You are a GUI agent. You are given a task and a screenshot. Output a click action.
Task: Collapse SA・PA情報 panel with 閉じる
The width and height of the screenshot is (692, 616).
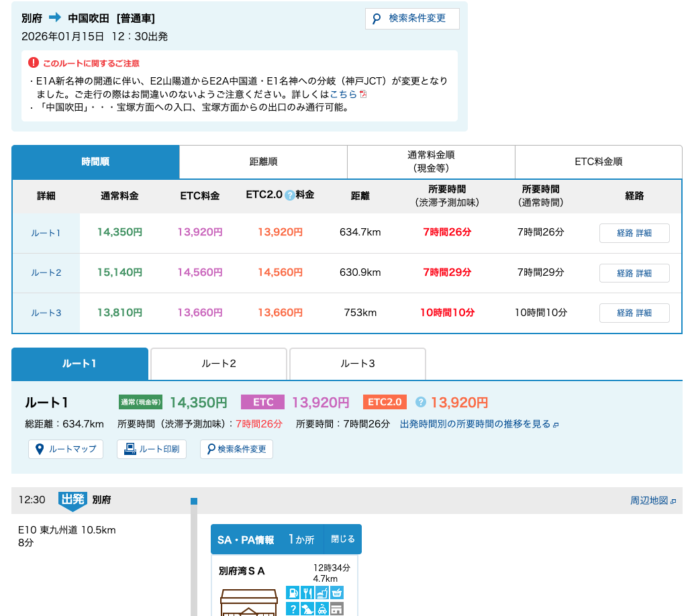click(x=342, y=540)
